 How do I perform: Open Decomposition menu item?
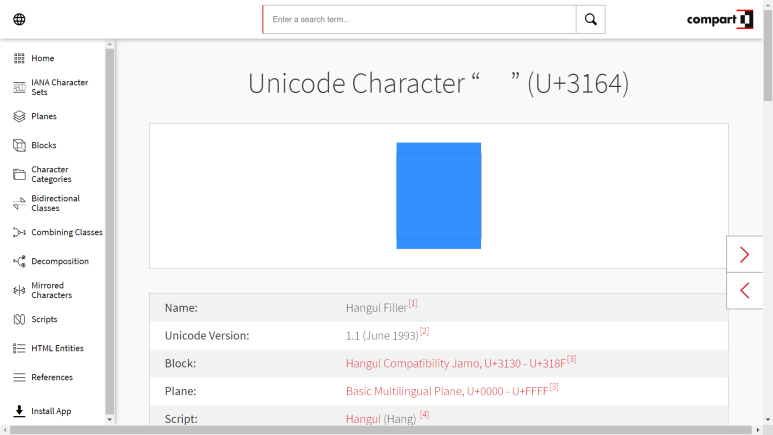tap(60, 261)
